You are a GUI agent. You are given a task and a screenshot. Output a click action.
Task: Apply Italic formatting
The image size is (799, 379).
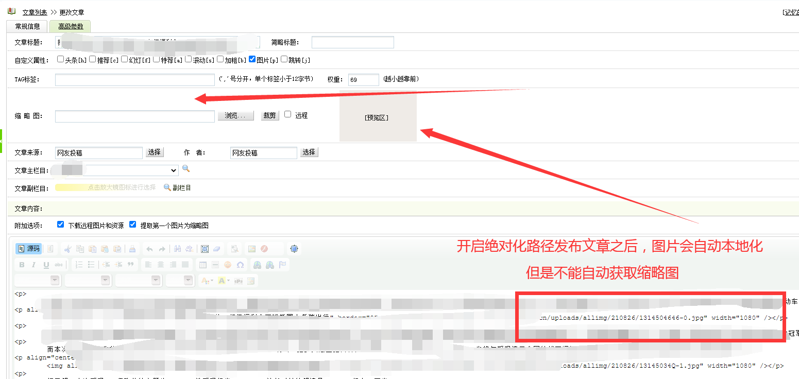click(34, 264)
